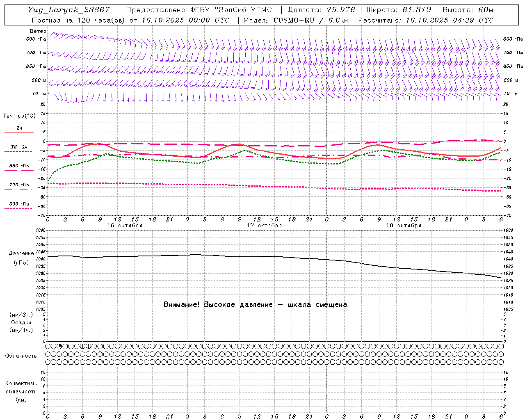Click the Модель COSMO-RU / 6.6км label
The image size is (525, 420).
click(x=295, y=20)
